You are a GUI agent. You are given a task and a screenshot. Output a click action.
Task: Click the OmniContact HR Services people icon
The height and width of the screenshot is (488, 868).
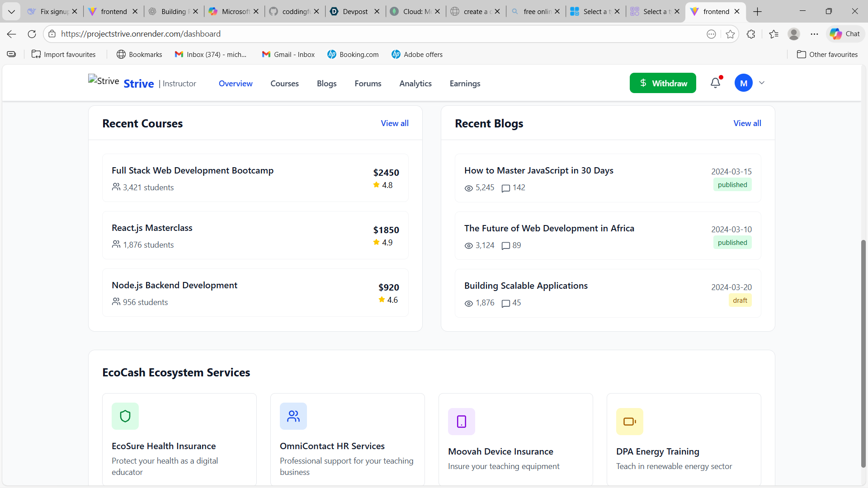tap(293, 416)
